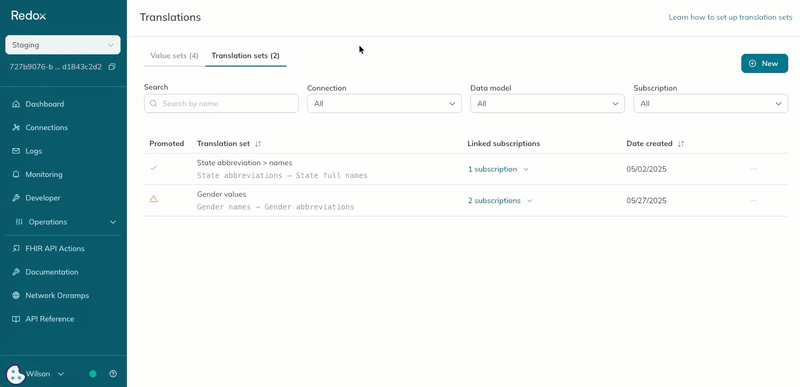The height and width of the screenshot is (387, 800).
Task: Go to Dashboard in sidebar
Action: click(x=45, y=104)
